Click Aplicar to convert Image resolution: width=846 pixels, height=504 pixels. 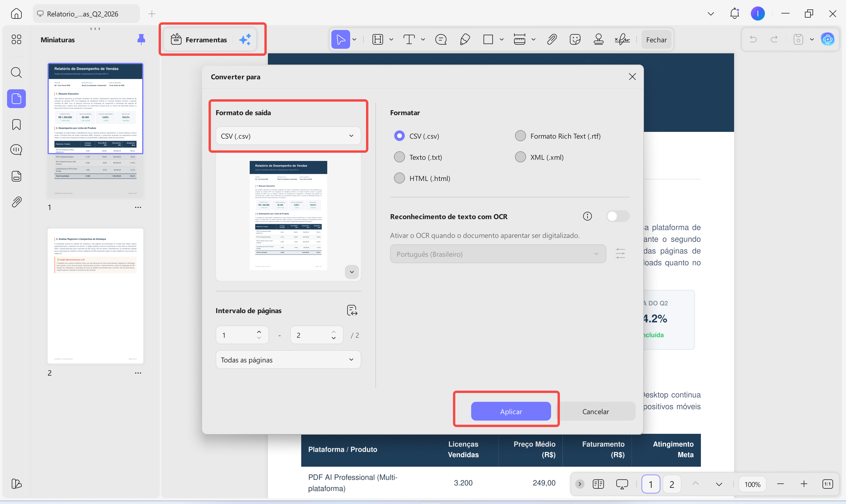pos(511,411)
